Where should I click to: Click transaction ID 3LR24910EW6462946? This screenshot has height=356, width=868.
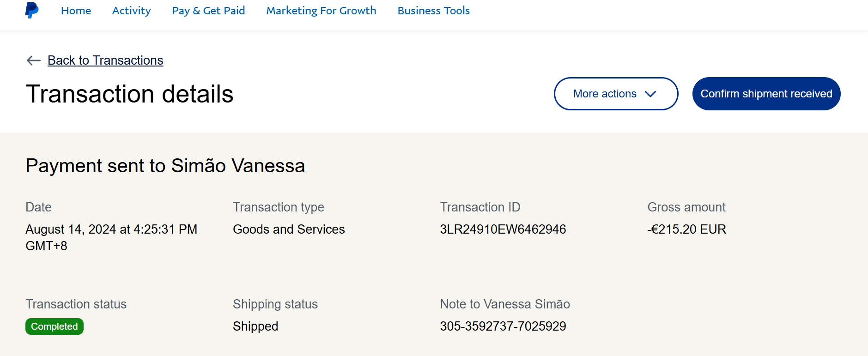(x=503, y=229)
